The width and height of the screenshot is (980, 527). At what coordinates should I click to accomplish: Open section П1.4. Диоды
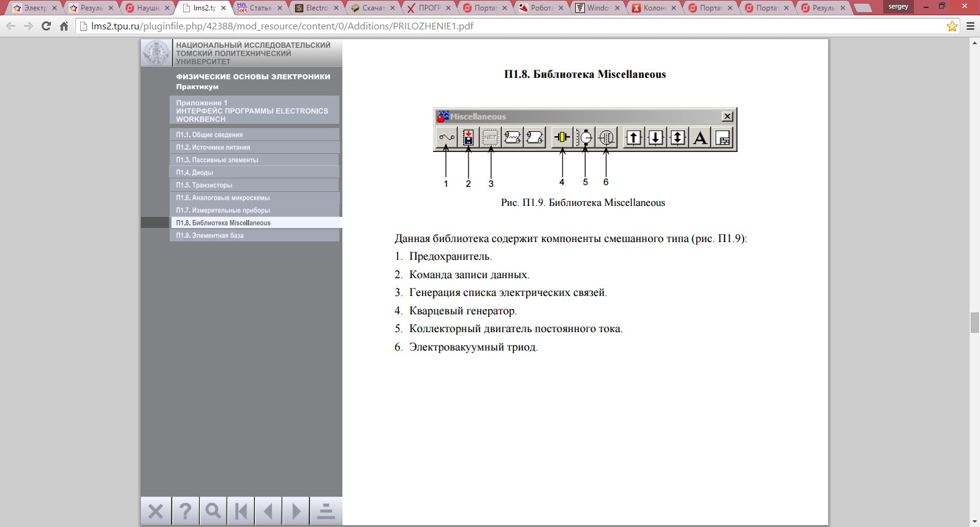(254, 172)
